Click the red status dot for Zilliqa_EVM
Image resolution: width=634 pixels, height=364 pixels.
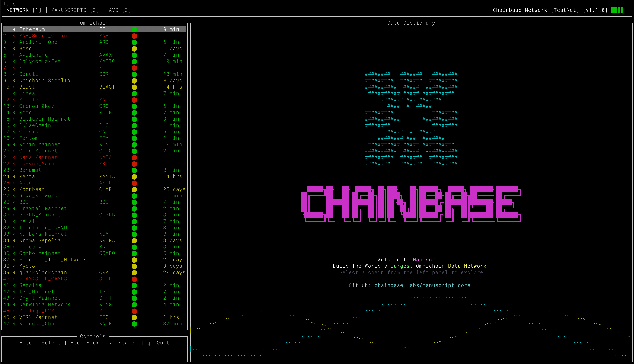point(134,311)
